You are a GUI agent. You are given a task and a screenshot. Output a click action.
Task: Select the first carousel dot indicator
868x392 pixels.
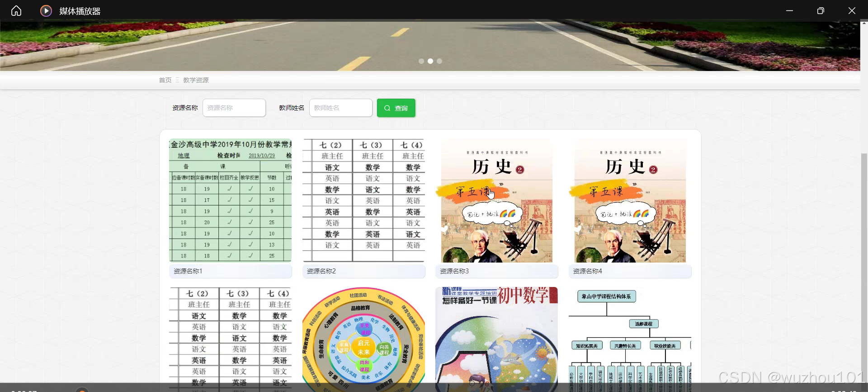tap(421, 61)
